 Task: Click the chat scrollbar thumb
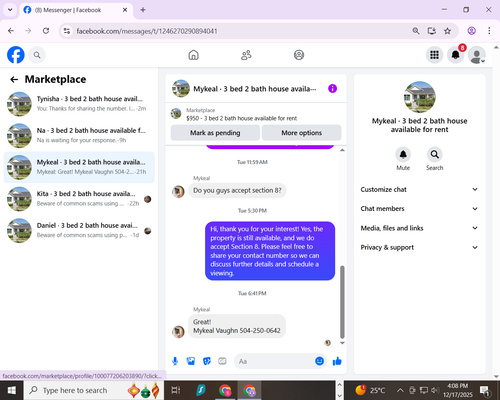(x=342, y=302)
